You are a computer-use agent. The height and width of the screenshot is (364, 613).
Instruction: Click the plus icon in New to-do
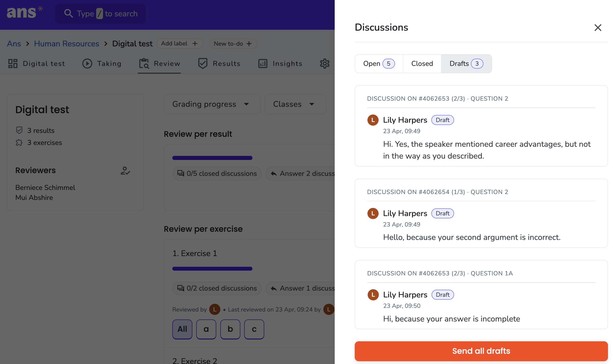pyautogui.click(x=249, y=44)
